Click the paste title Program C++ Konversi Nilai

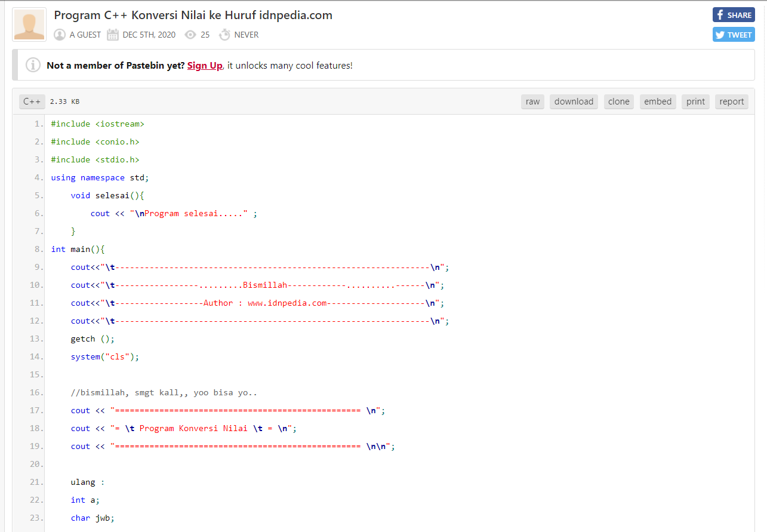coord(193,15)
